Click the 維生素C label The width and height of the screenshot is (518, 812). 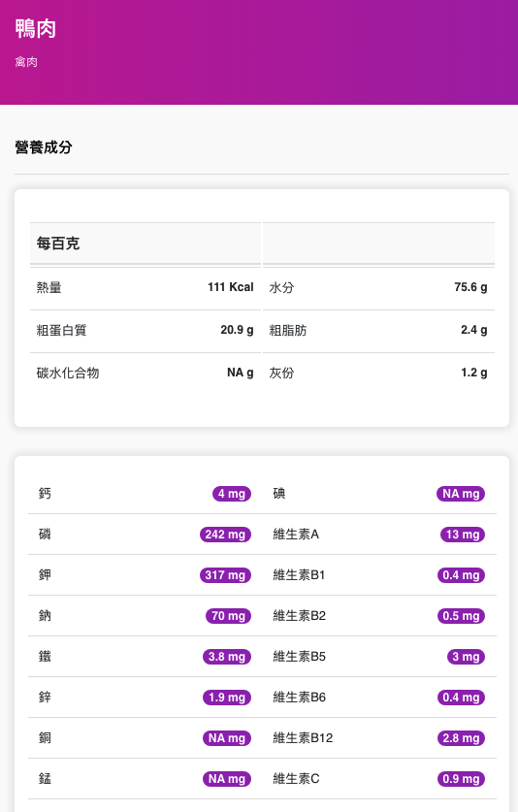click(x=296, y=779)
